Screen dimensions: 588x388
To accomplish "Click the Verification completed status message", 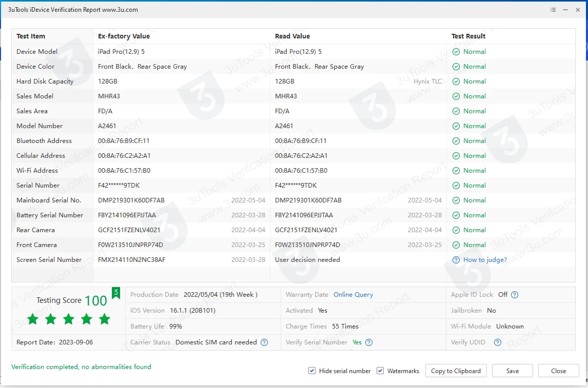I will coord(82,367).
